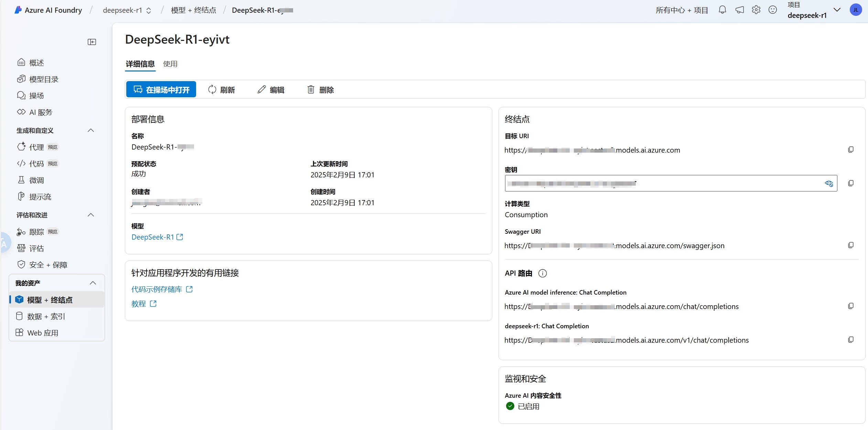Open Evaluation (评估) sidebar item
Viewport: 868px width, 430px height.
[x=30, y=248]
